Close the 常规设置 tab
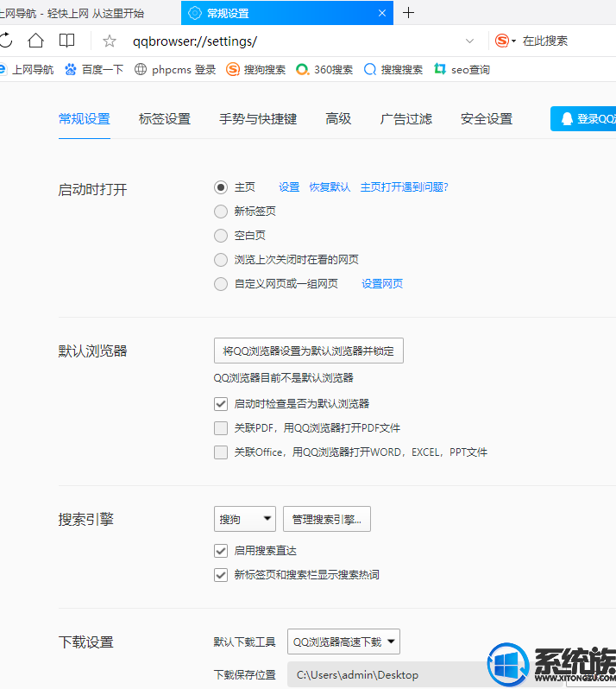This screenshot has height=689, width=616. [382, 13]
